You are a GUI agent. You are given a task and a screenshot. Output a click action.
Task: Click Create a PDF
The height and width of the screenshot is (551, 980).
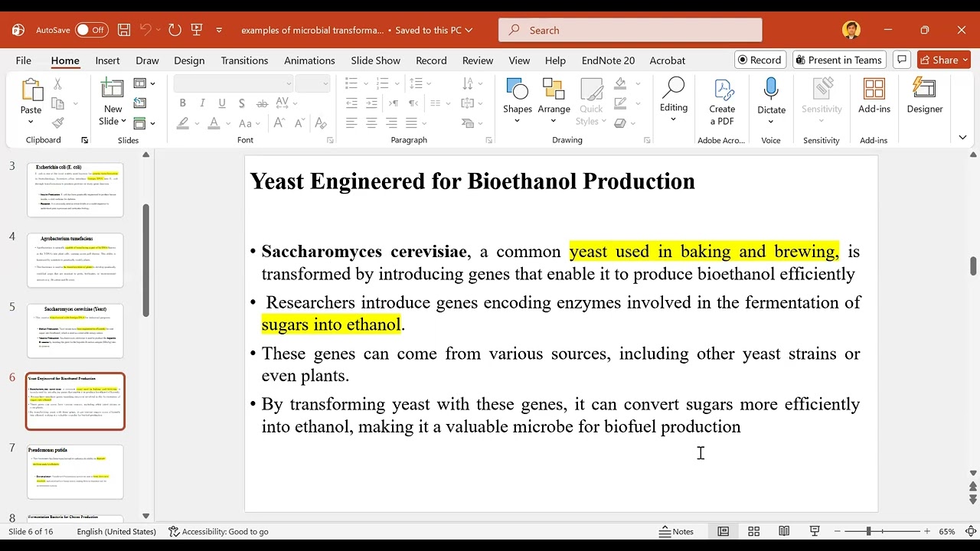722,102
